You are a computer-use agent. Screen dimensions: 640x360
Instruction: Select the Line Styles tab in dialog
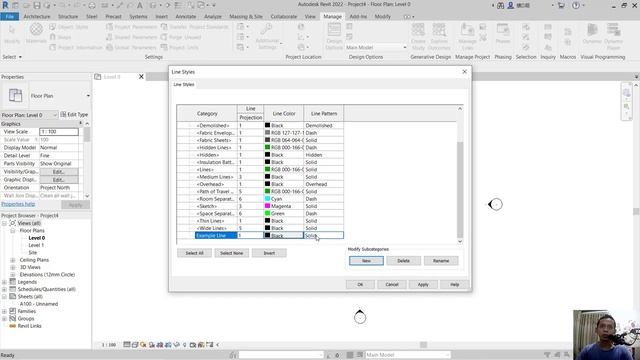184,84
